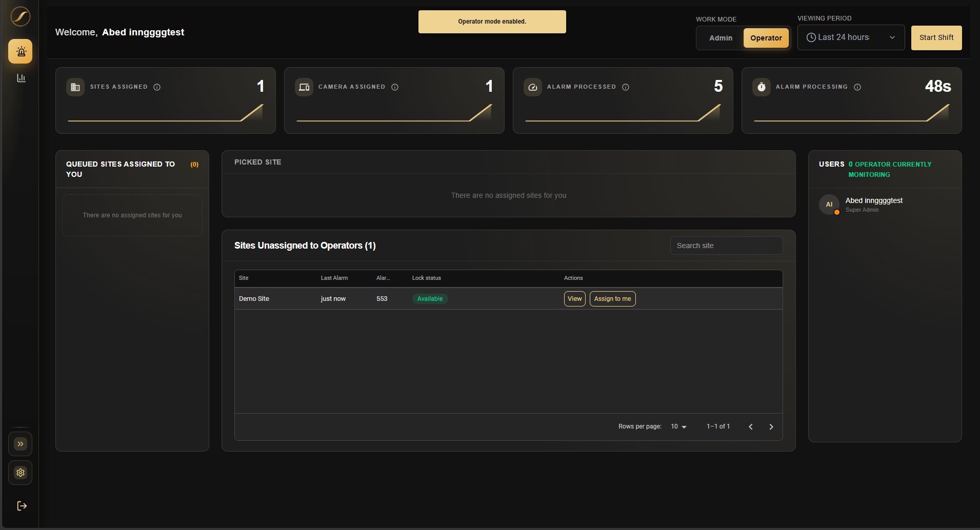This screenshot has height=530, width=980.
Task: Click the Lock status column header
Action: 427,278
